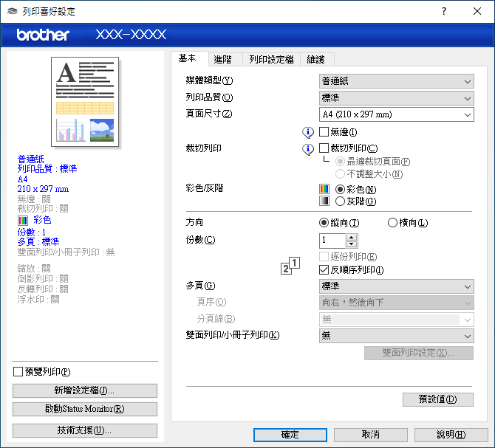The height and width of the screenshot is (448, 495).
Task: Click the page preview thumbnail image
Action: click(86, 103)
